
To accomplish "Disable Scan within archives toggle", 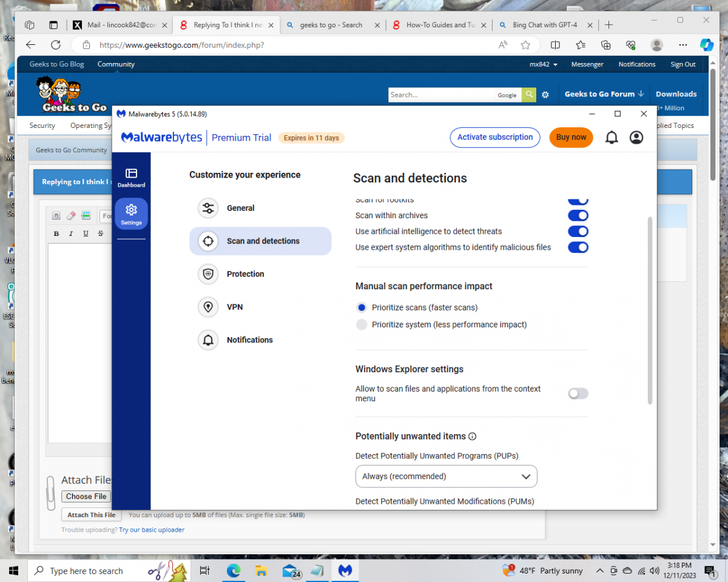I will [578, 215].
